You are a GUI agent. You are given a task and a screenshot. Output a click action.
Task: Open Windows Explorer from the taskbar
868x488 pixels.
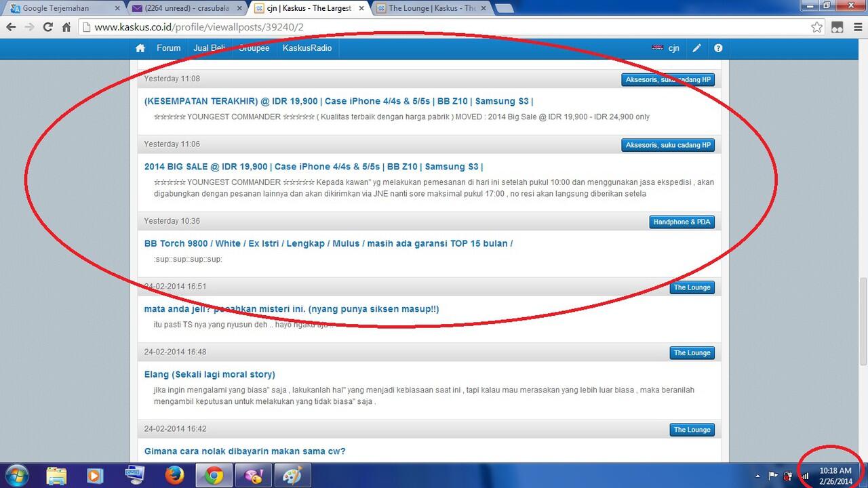[x=57, y=476]
